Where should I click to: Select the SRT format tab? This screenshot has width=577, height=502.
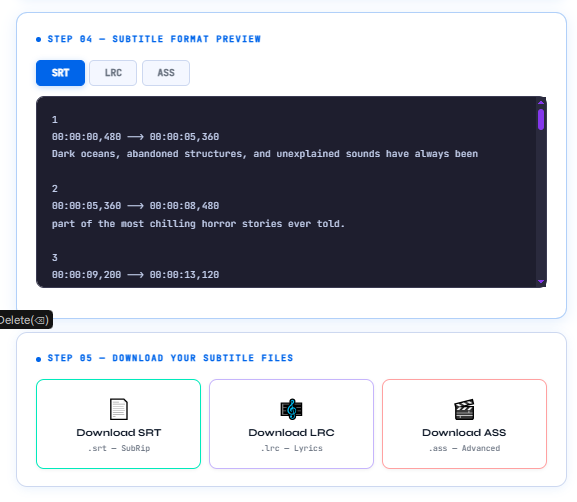60,73
